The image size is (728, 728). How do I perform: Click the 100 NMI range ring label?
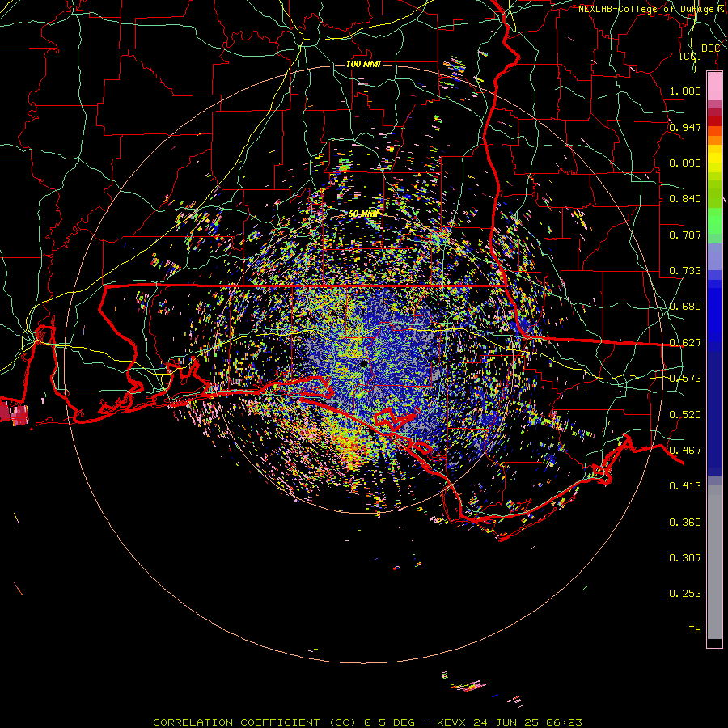[363, 64]
